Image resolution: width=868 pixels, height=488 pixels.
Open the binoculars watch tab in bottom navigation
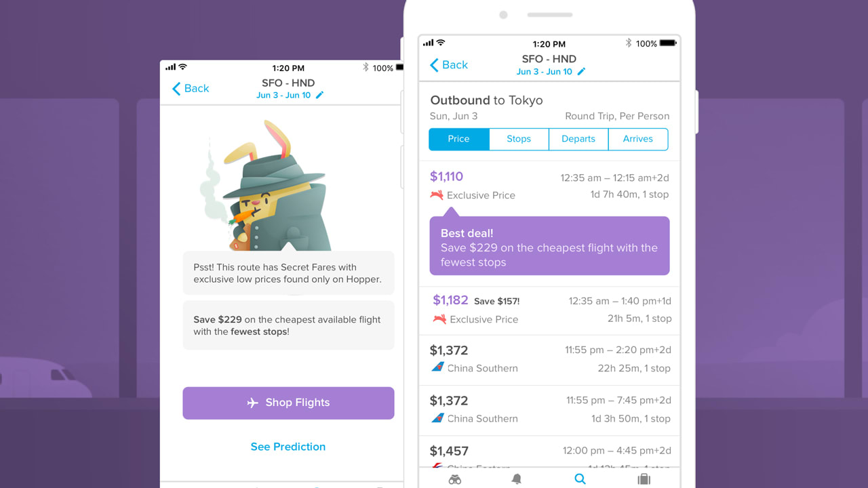coord(455,479)
